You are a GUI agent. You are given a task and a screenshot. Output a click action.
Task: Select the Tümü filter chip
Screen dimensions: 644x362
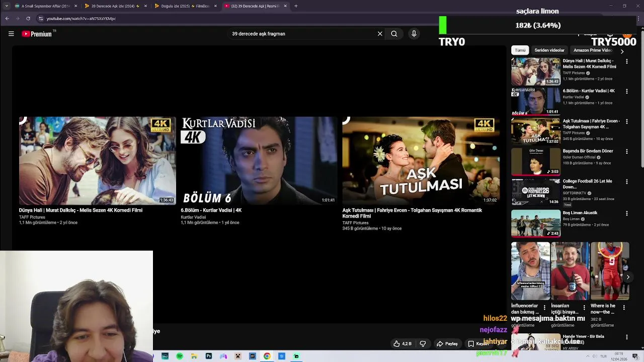pyautogui.click(x=520, y=50)
